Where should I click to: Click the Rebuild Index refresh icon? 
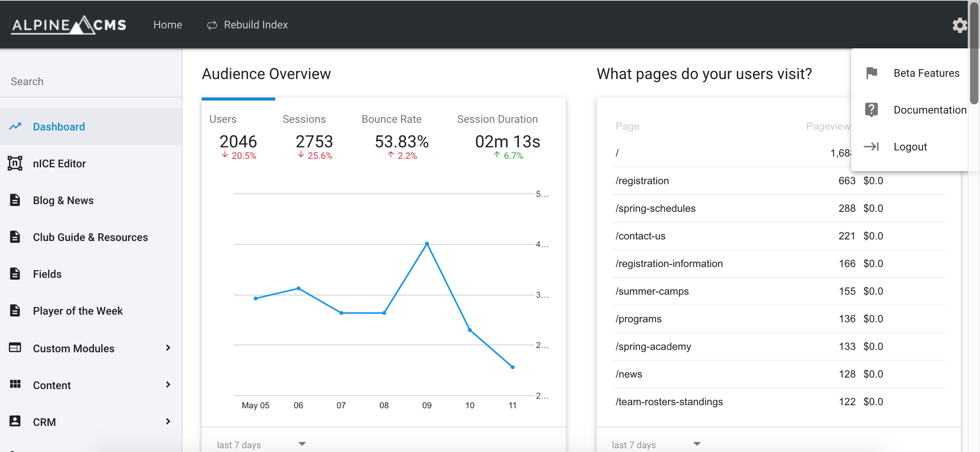[212, 25]
